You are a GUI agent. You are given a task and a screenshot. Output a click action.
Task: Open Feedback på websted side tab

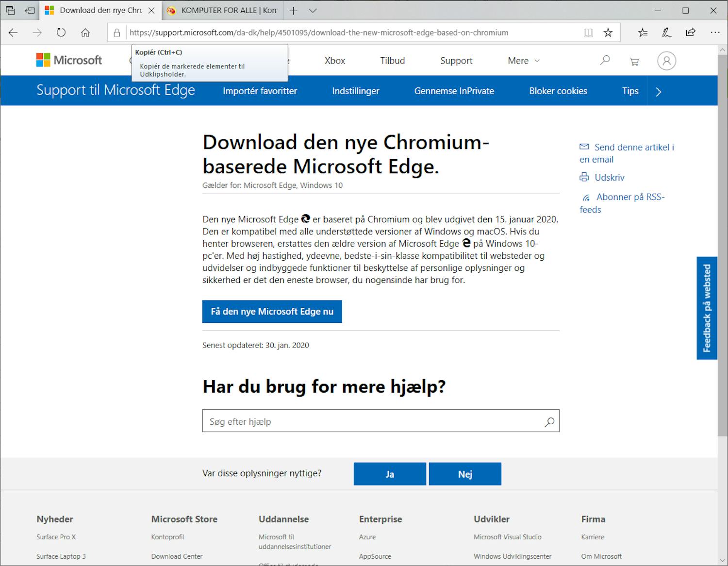tap(707, 308)
